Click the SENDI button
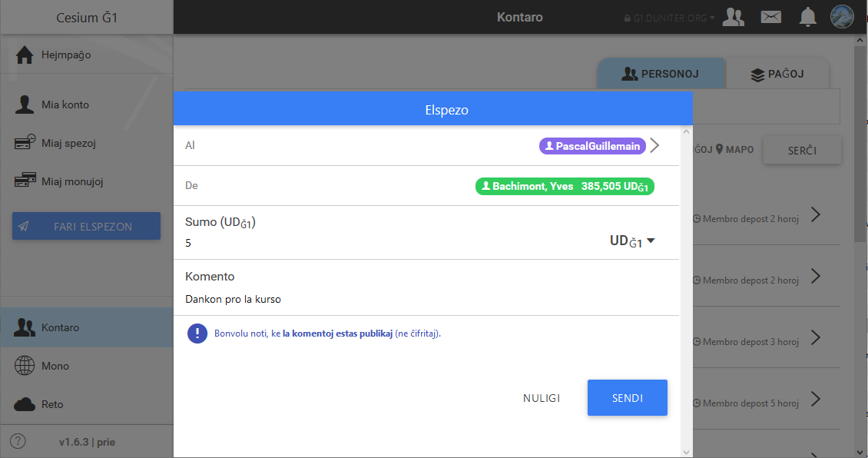The width and height of the screenshot is (868, 458). tap(628, 397)
